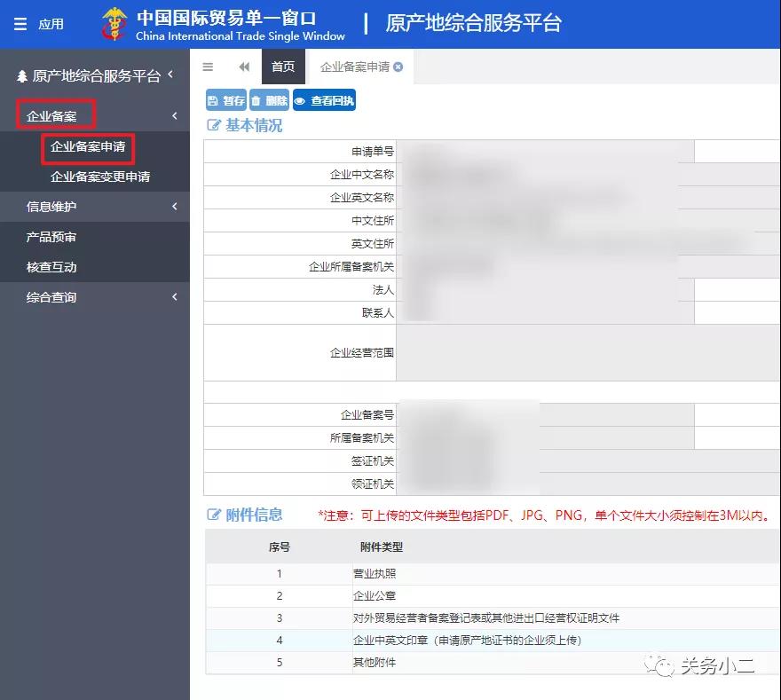
Task: Open 产品预审 in the sidebar
Action: (x=53, y=237)
